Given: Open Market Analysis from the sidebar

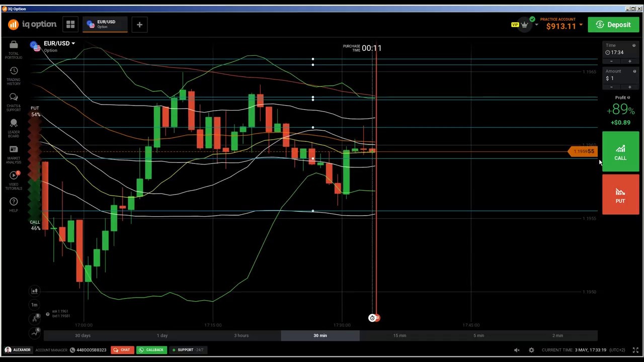Looking at the screenshot, I should click(x=14, y=154).
